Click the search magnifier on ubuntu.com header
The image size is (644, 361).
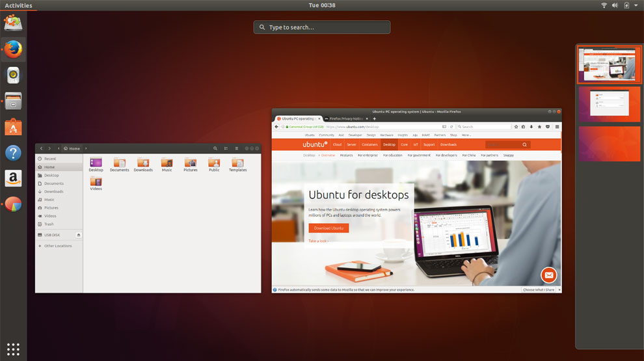(524, 144)
